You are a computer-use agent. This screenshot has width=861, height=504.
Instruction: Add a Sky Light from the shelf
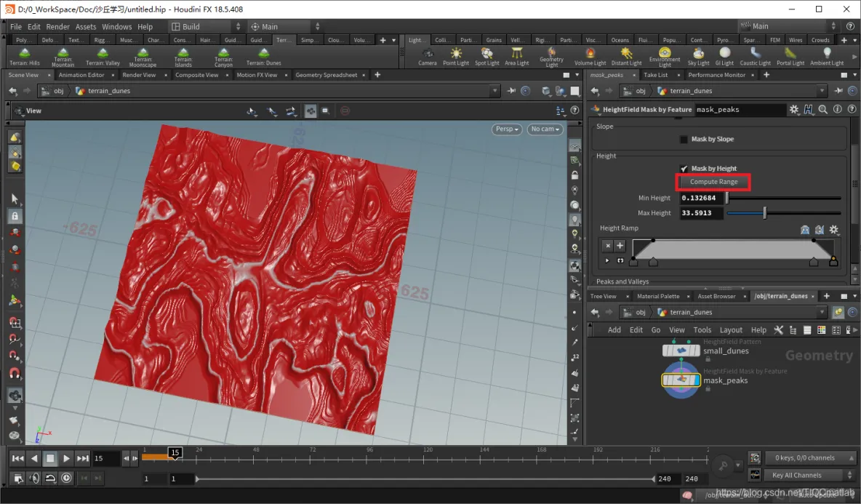click(x=698, y=57)
